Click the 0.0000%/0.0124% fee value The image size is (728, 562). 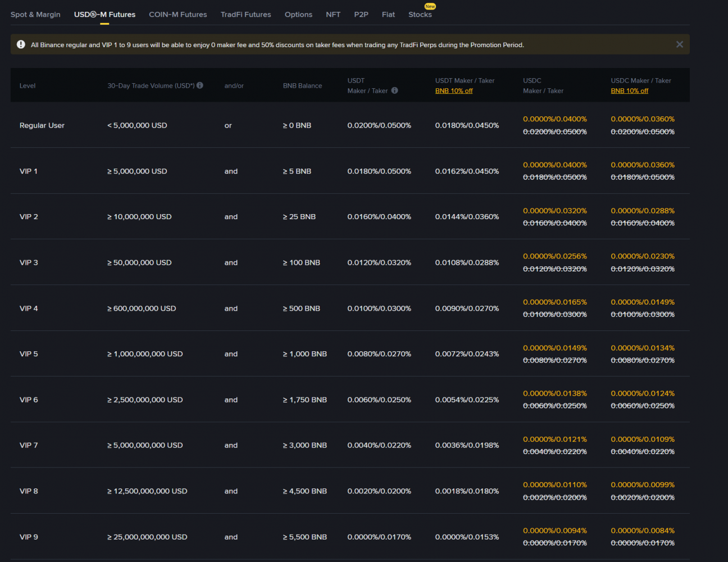coord(643,393)
